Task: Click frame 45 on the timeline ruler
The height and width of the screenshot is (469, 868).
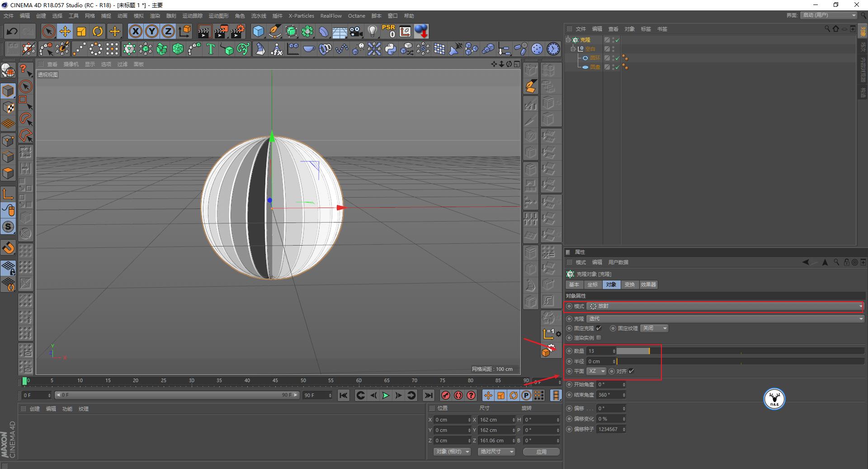Action: click(x=274, y=381)
